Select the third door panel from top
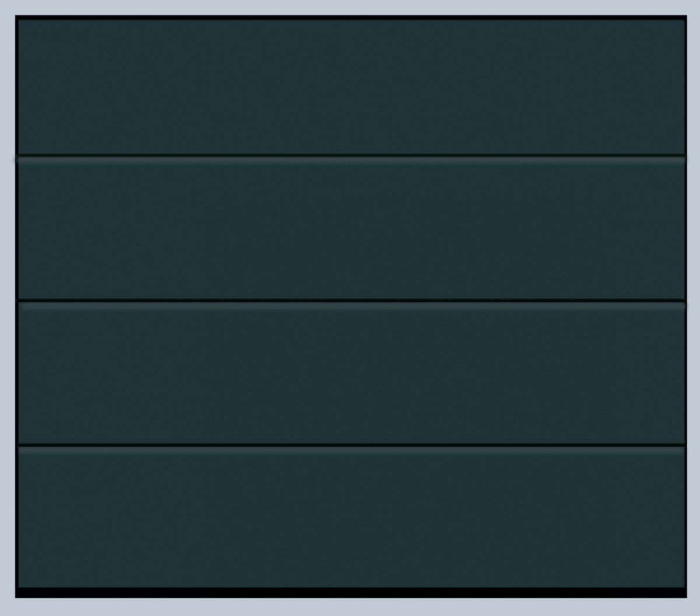Image resolution: width=700 pixels, height=616 pixels. (351, 373)
